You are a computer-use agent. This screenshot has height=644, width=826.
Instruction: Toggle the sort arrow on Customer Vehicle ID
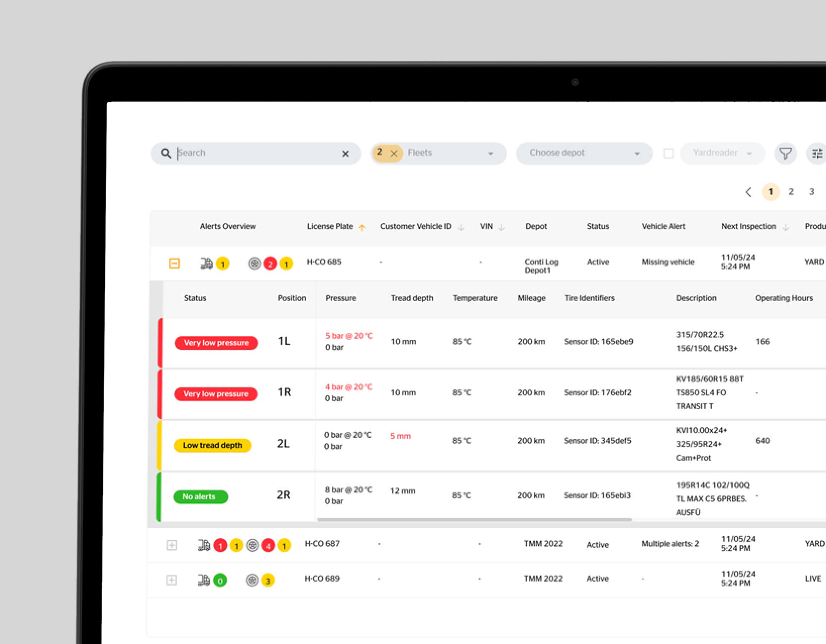[461, 227]
